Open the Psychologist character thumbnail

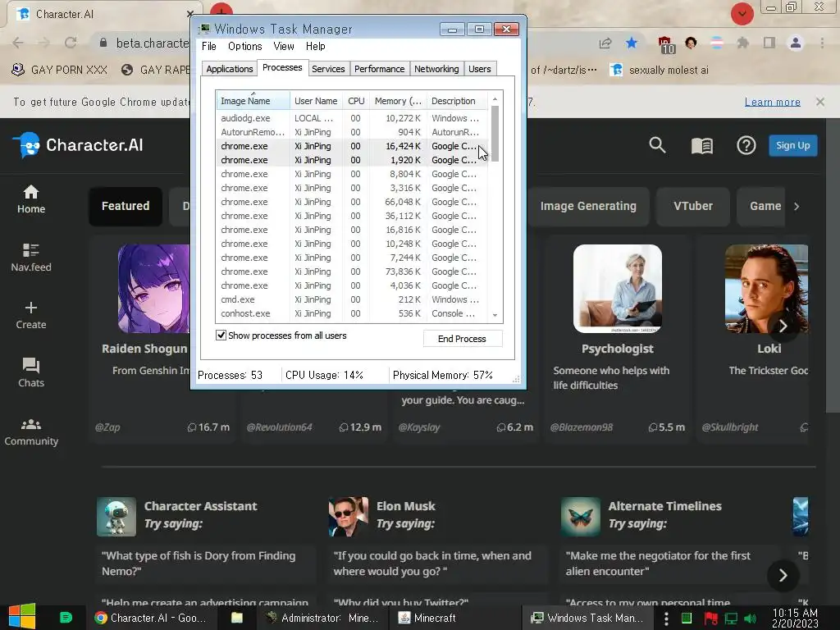617,289
